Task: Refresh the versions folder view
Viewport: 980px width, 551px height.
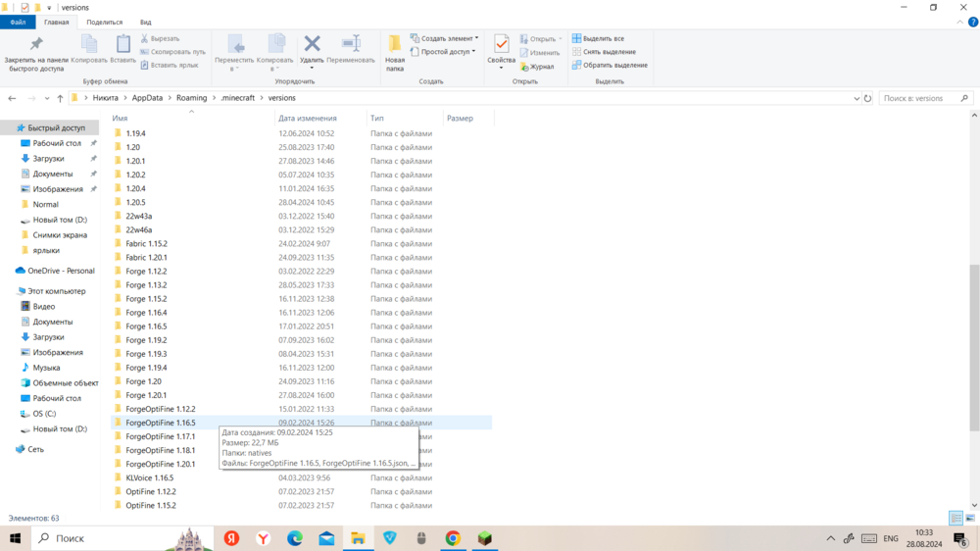Action: pos(867,98)
